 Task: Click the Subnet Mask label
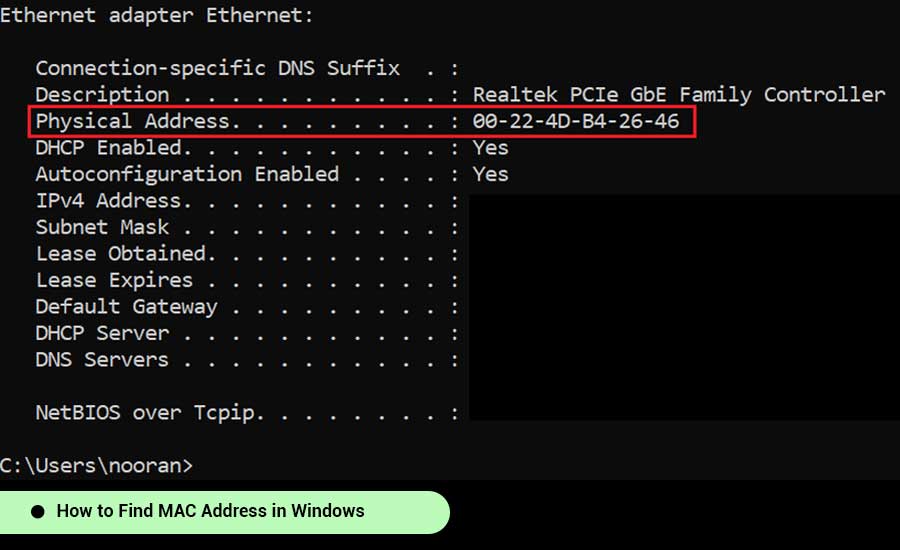point(103,227)
